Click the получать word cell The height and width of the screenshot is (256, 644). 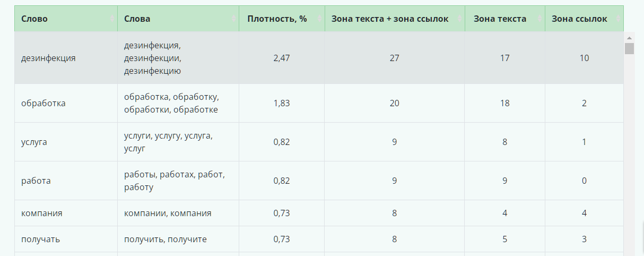tap(66, 239)
